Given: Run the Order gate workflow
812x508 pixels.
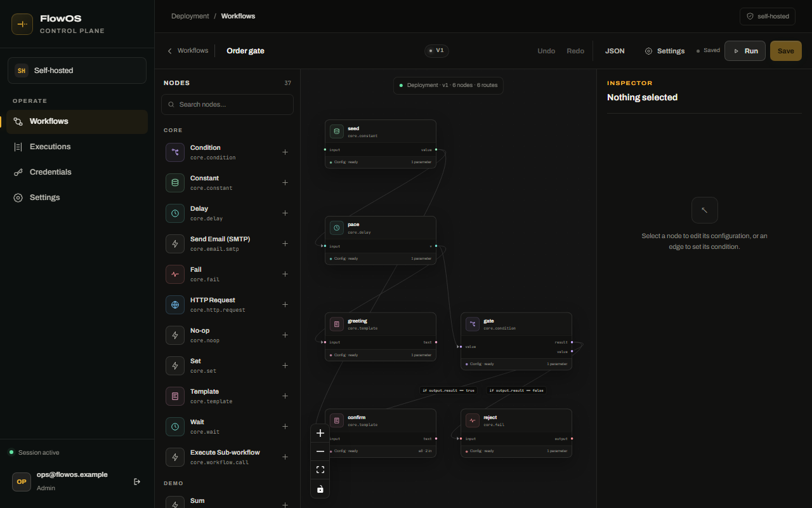Looking at the screenshot, I should [745, 51].
